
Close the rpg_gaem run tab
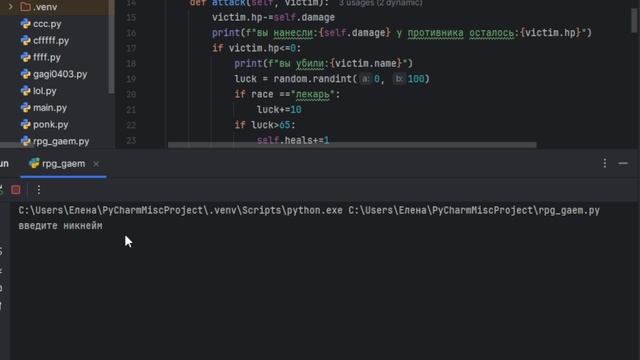pos(96,164)
